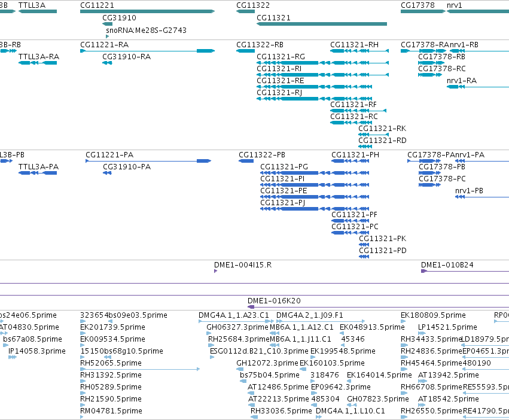Viewport: 509px width, 420px height.
Task: Select EST EK048913.5prime
Action: click(x=372, y=327)
